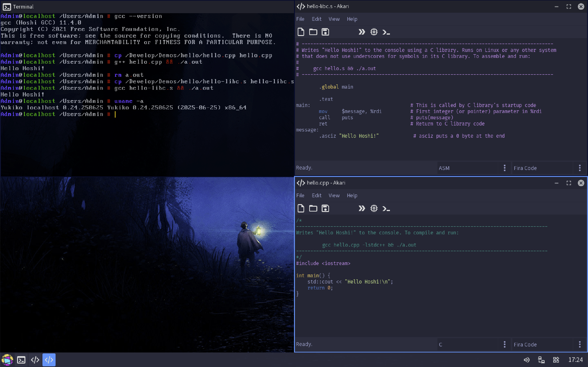
Task: Open Edit menu in hello.cpp window
Action: (x=317, y=195)
